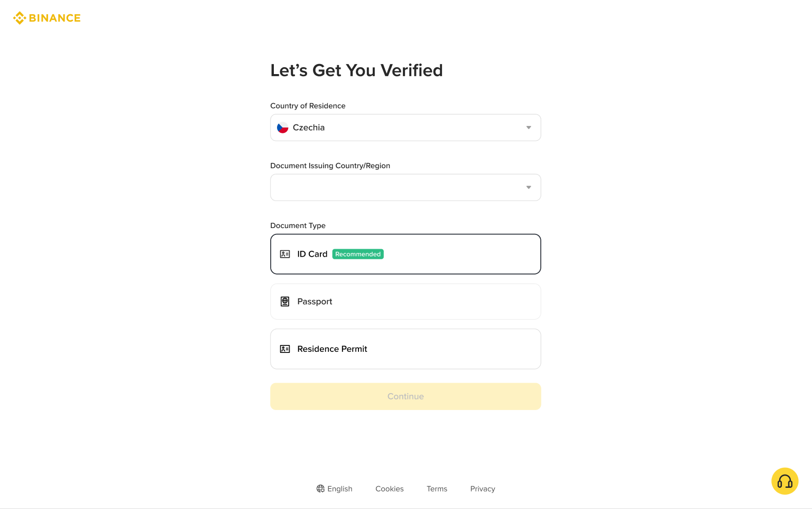The image size is (812, 509).
Task: Click the Czechia flag icon
Action: 283,128
